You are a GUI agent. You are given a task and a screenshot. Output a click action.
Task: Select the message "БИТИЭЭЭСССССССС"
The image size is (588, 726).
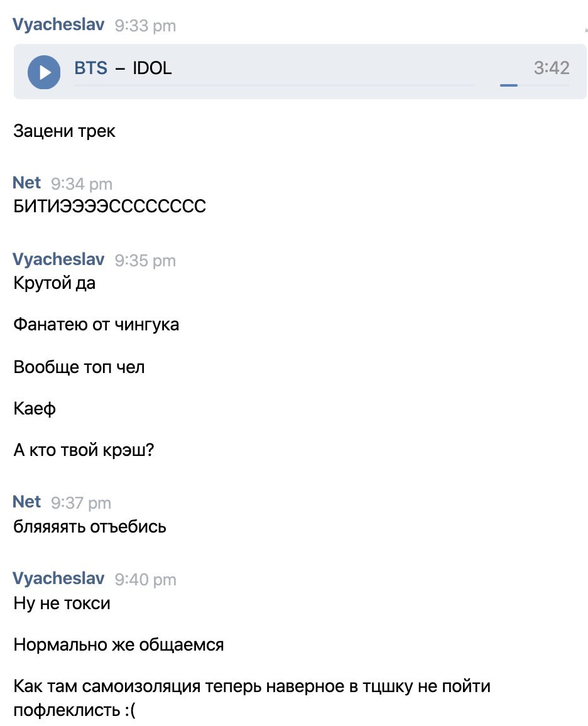(110, 206)
